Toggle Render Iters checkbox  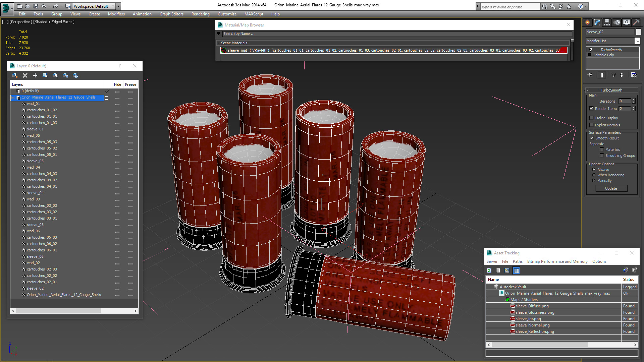(x=592, y=109)
